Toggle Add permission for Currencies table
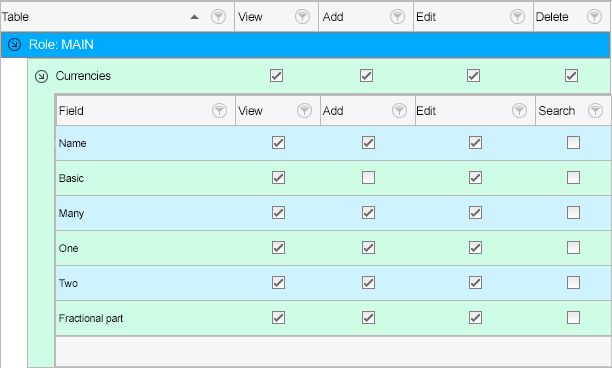The image size is (612, 368). [x=366, y=75]
